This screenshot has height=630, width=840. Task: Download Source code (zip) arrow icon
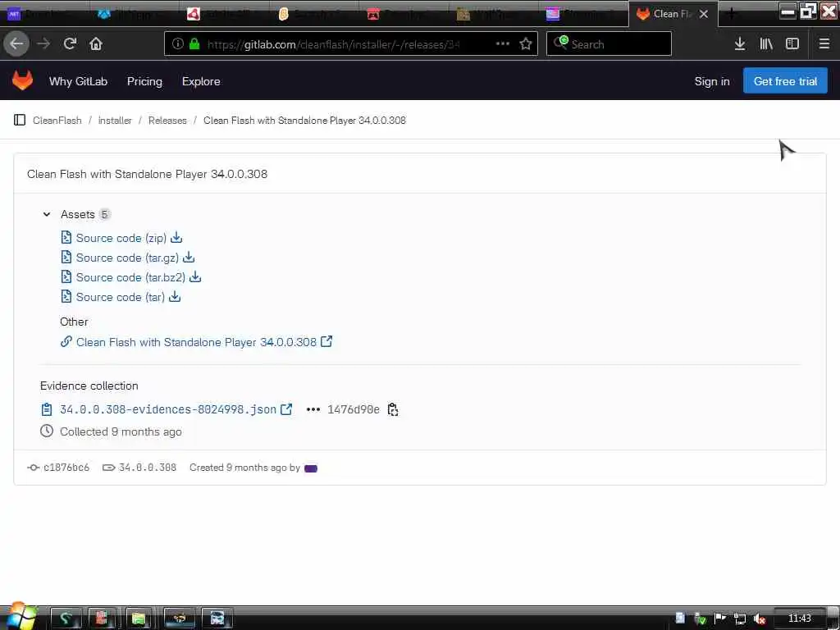[x=177, y=237]
